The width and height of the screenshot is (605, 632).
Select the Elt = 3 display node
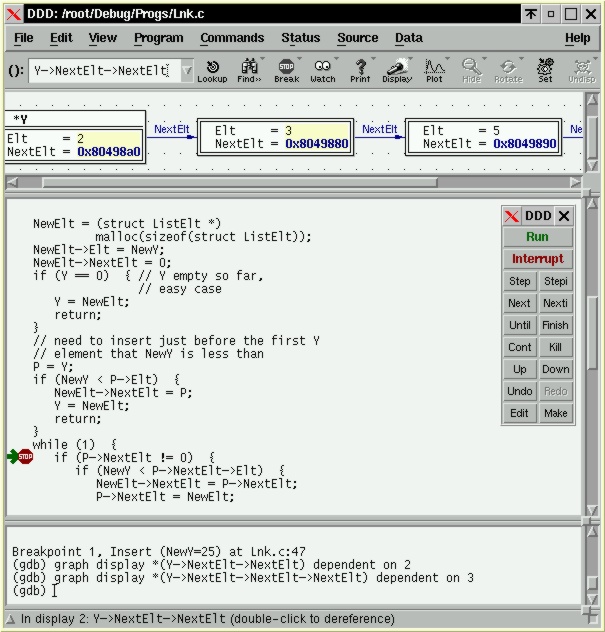(x=274, y=137)
